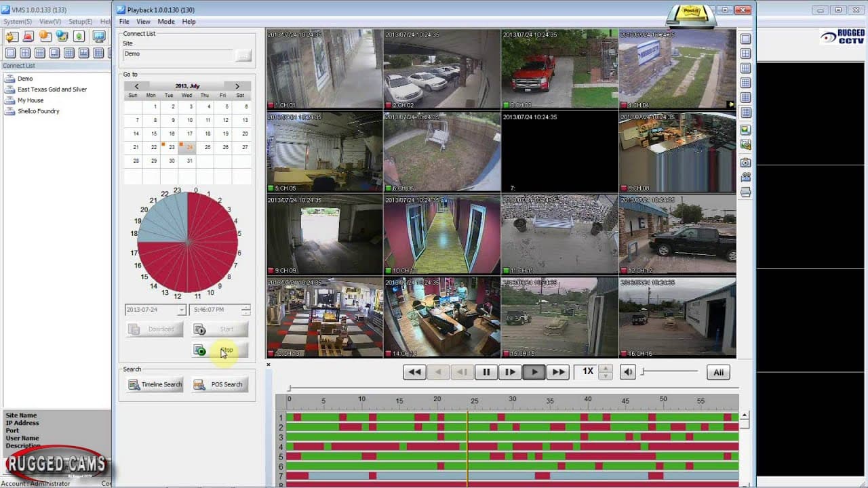Open the File menu in Playback window

124,22
